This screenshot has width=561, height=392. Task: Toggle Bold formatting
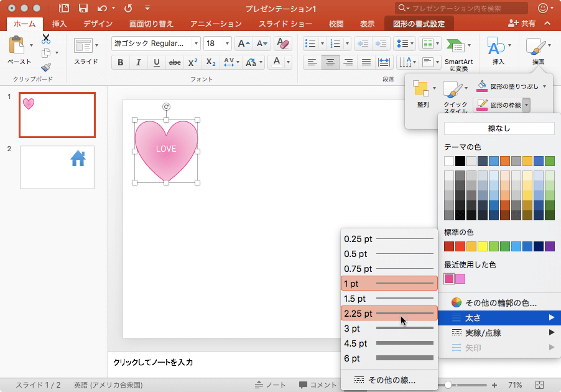[120, 62]
